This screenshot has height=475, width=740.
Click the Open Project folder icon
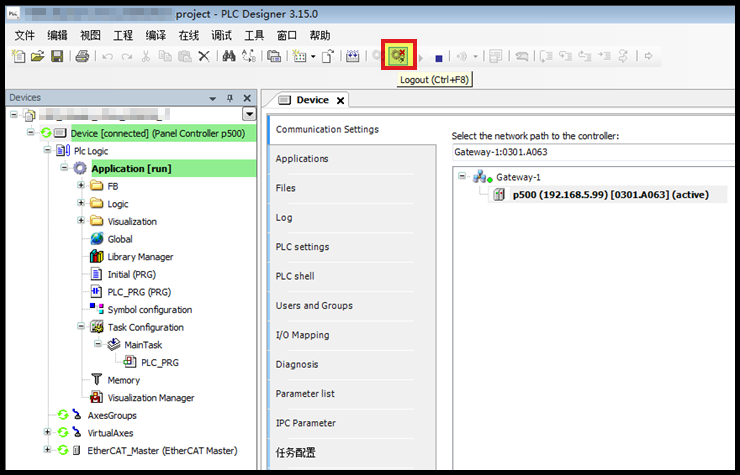pos(37,56)
